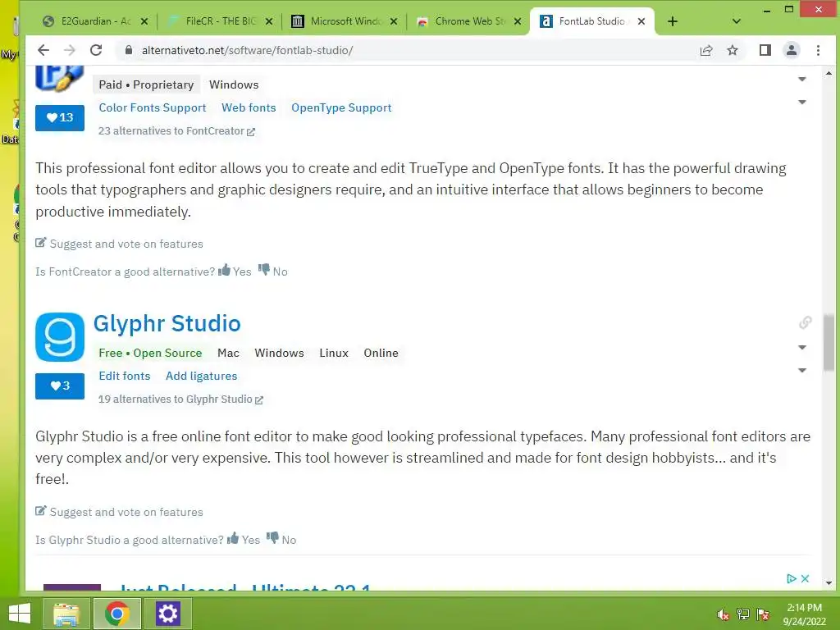This screenshot has height=630, width=840.
Task: Suggest and vote on FontCreator features
Action: point(120,244)
